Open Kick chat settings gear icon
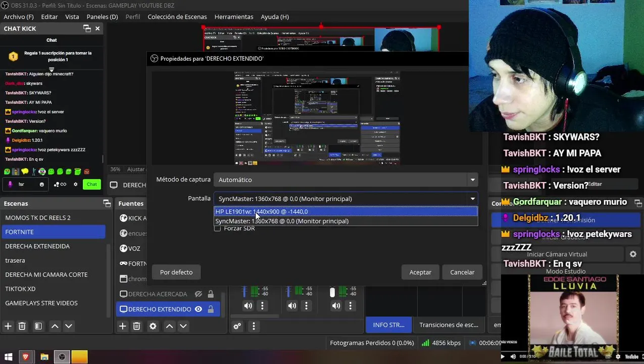This screenshot has height=364, width=644. tap(76, 185)
